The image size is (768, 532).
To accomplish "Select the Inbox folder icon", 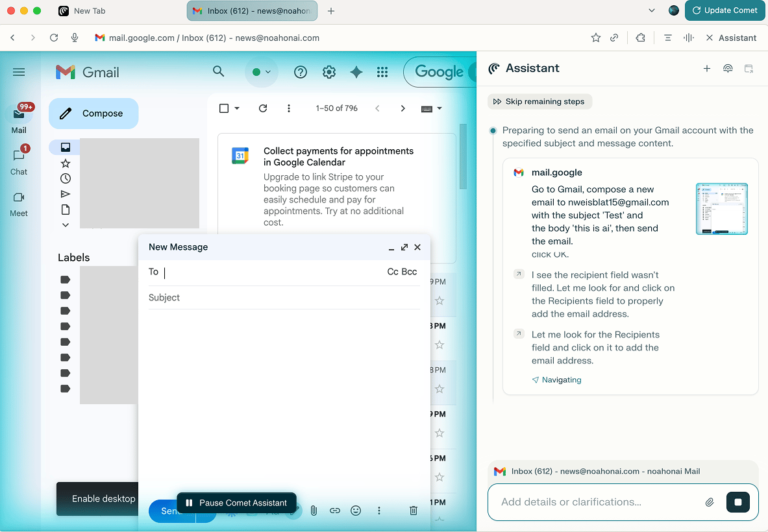I will click(65, 147).
